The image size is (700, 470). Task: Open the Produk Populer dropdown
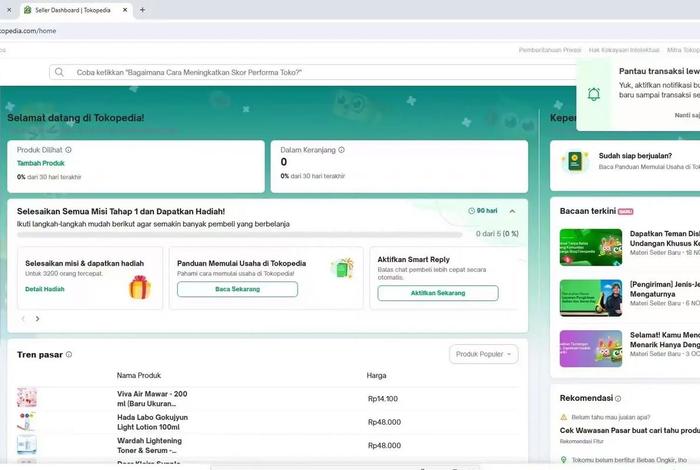(x=484, y=354)
